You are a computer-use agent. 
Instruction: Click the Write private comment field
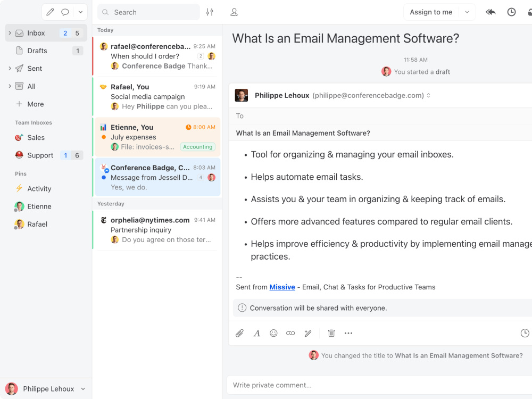379,385
